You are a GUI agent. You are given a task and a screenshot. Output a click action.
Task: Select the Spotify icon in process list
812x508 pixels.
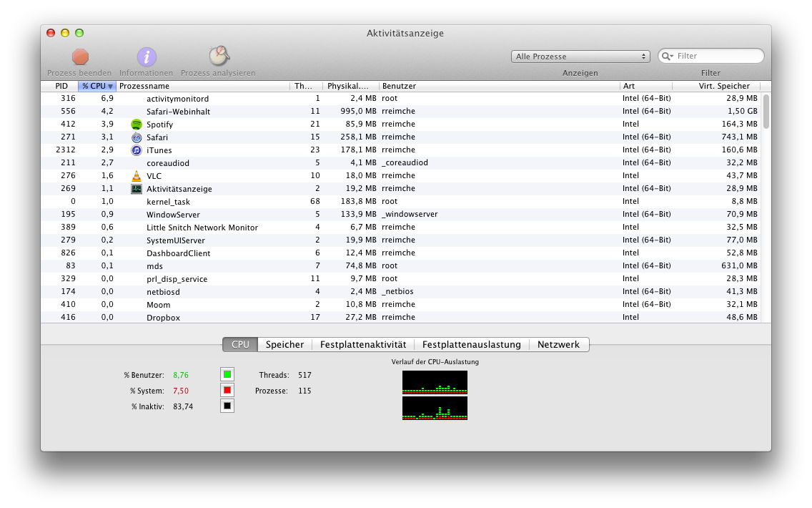pos(137,124)
